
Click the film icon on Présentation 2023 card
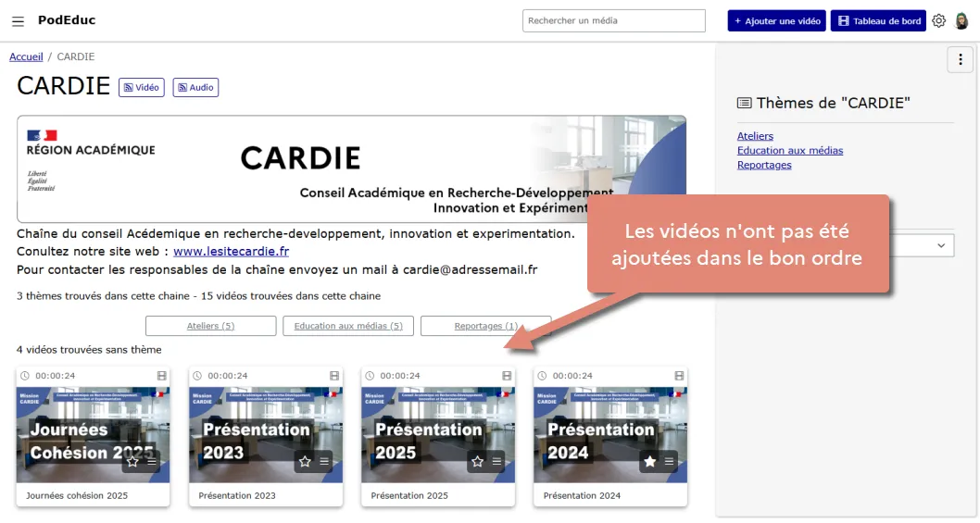click(334, 376)
